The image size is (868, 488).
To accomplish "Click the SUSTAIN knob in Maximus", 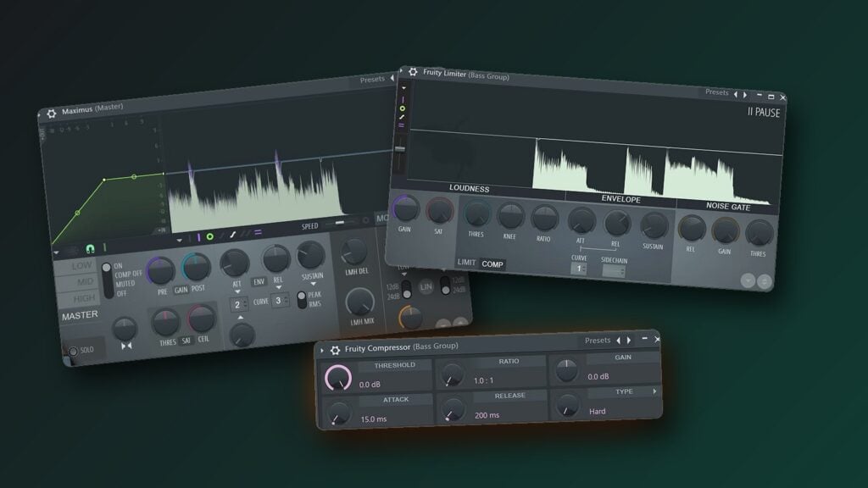I will 310,255.
